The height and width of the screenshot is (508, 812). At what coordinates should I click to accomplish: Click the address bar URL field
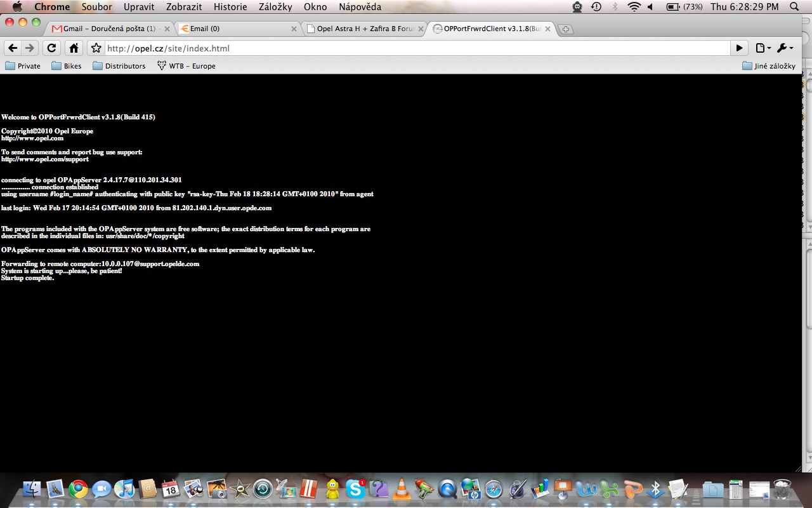click(x=412, y=48)
